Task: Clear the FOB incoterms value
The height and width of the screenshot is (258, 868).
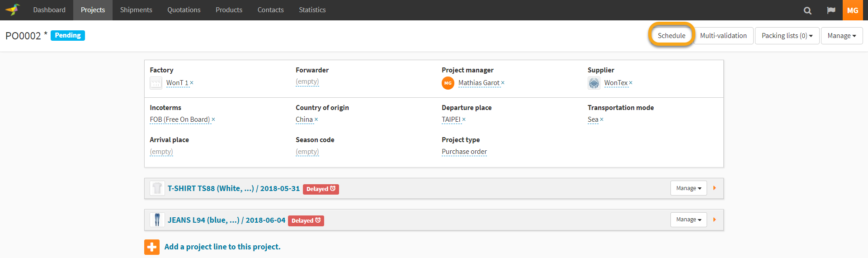Action: pyautogui.click(x=213, y=119)
